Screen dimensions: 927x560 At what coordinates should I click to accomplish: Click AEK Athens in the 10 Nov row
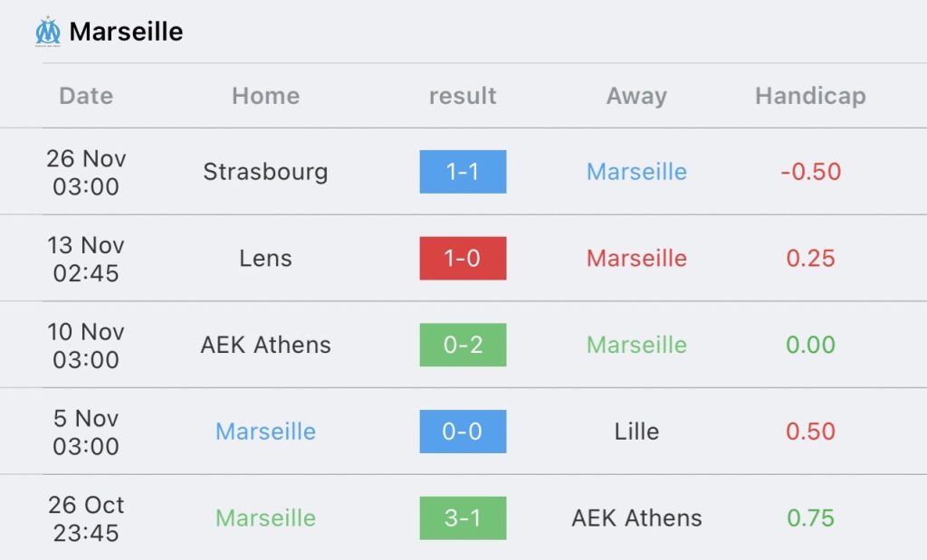(x=265, y=345)
